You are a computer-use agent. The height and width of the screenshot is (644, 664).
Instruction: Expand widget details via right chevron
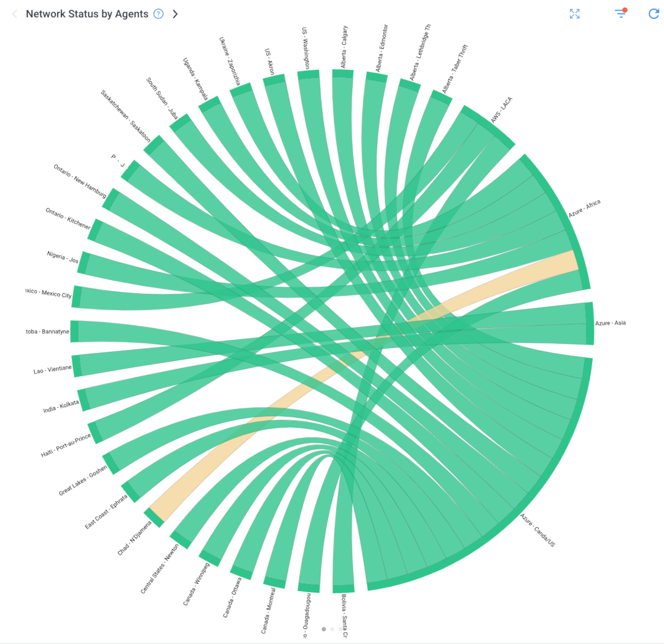175,14
